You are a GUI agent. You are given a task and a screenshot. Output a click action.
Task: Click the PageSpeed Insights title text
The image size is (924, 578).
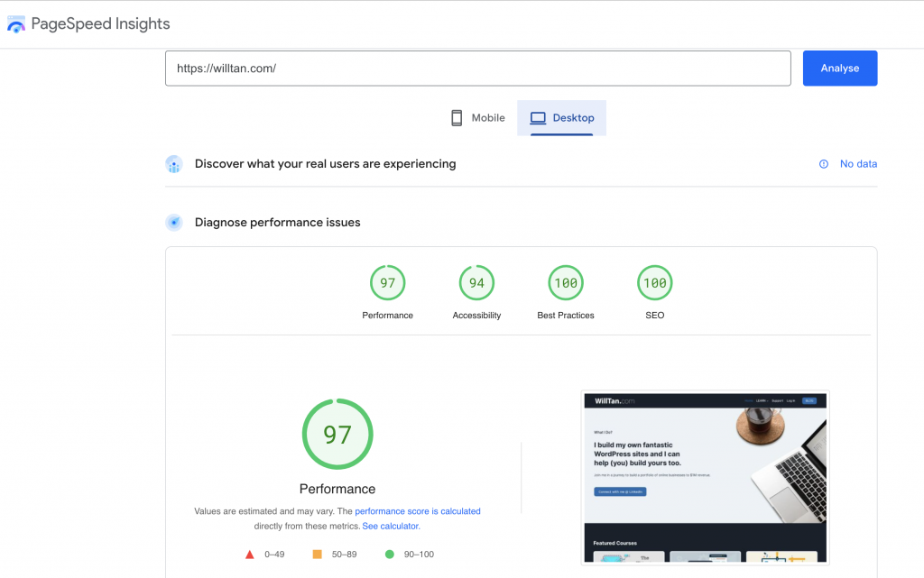coord(101,24)
